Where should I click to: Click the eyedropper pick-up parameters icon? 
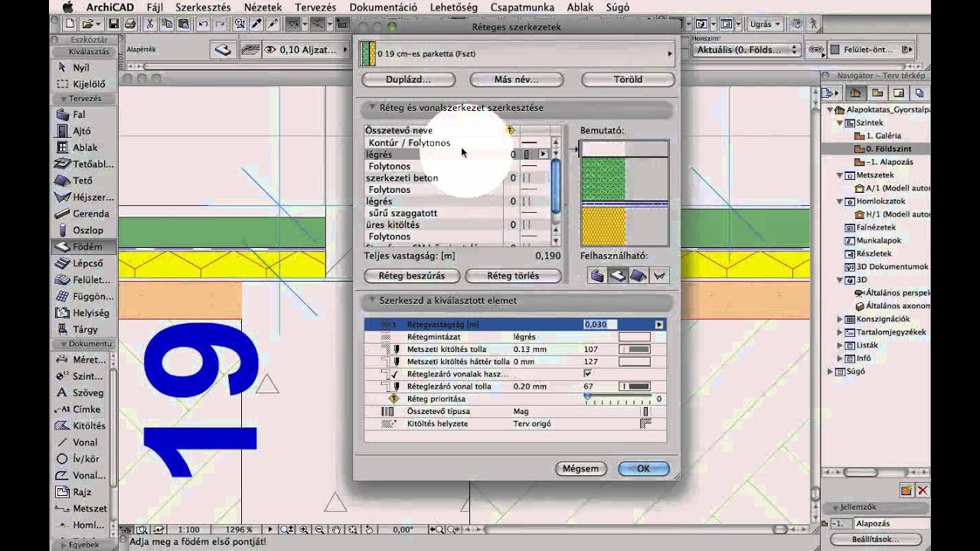pyautogui.click(x=257, y=24)
